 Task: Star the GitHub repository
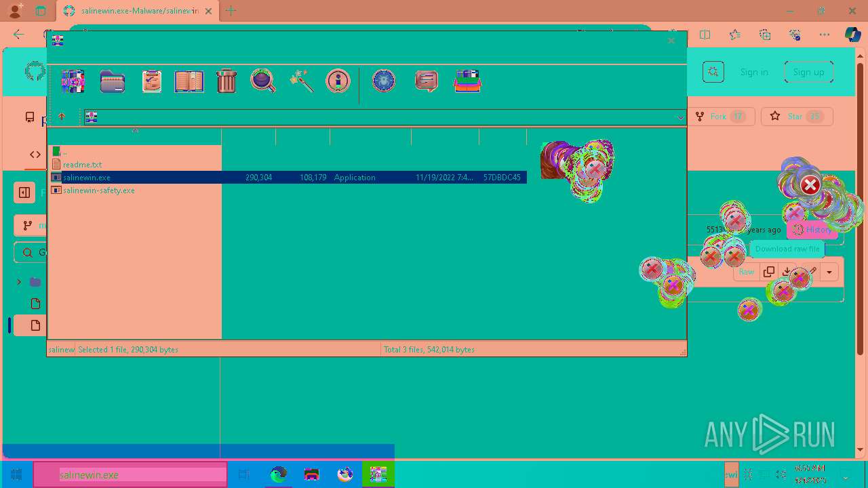coord(797,117)
